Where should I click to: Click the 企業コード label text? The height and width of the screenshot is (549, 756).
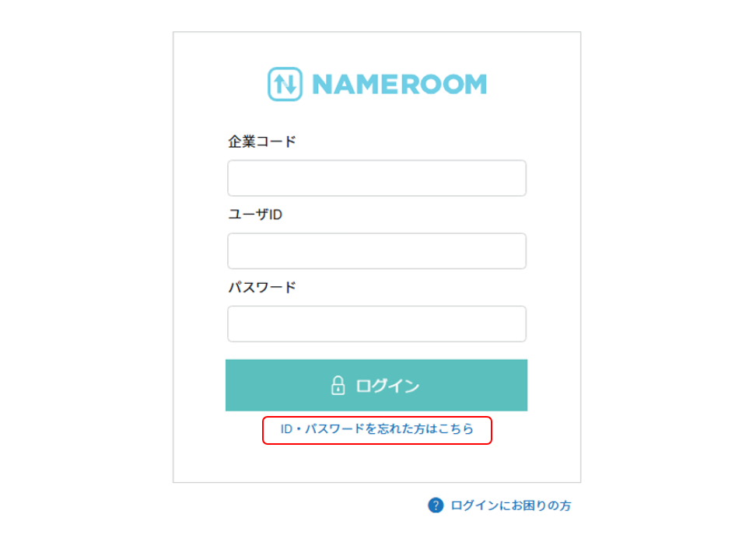point(262,142)
